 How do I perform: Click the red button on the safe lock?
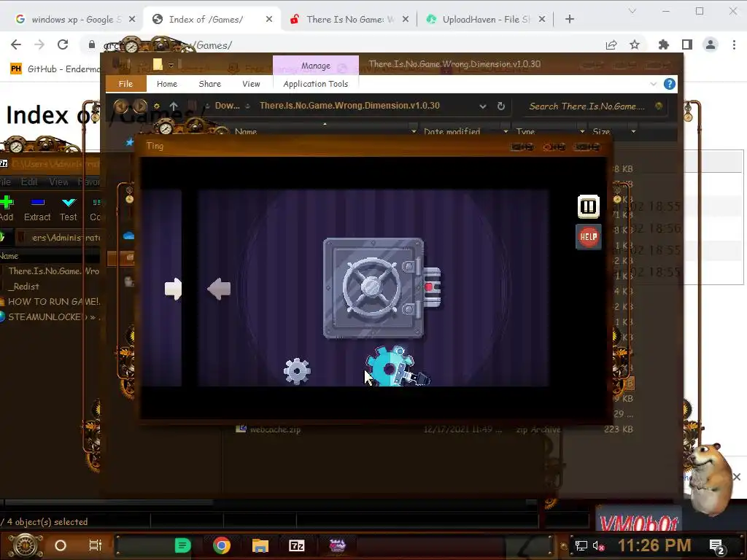[429, 287]
